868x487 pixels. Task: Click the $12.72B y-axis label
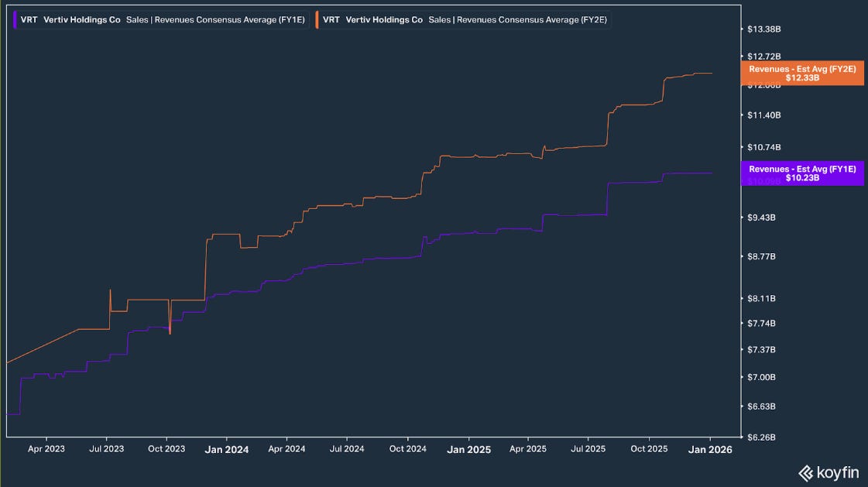tap(764, 57)
